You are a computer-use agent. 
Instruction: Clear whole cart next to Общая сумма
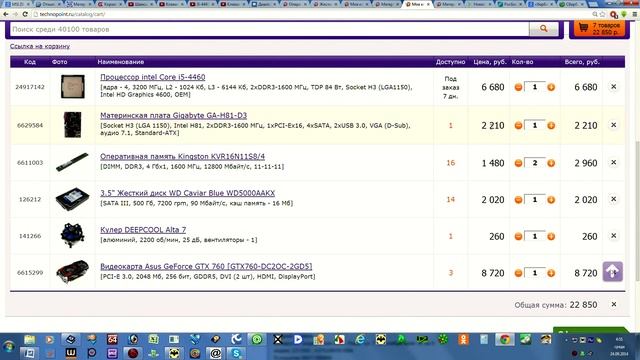click(x=613, y=304)
